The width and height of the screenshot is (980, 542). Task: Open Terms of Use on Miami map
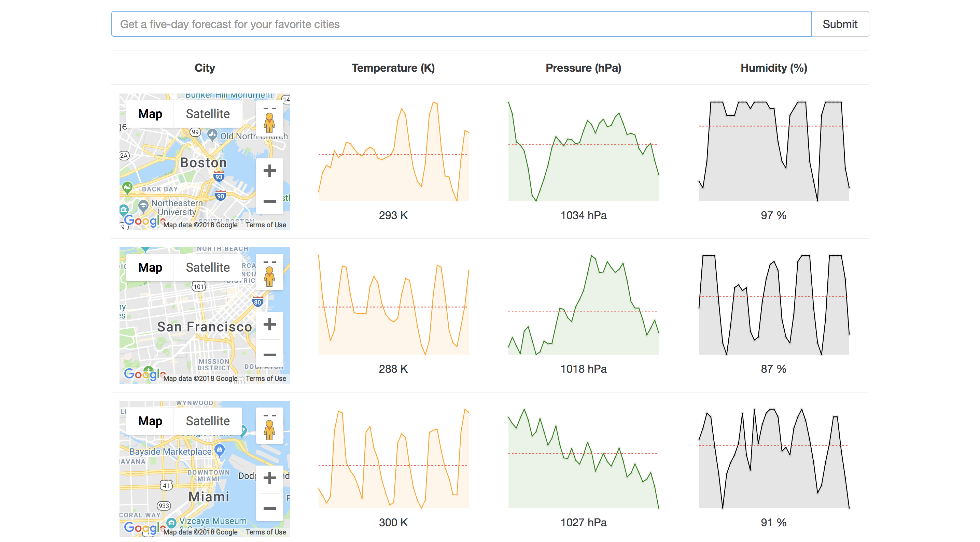(x=266, y=532)
